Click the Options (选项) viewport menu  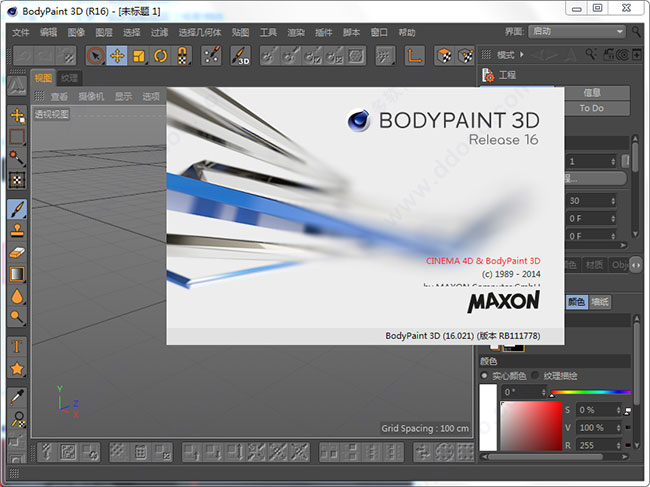coord(151,97)
